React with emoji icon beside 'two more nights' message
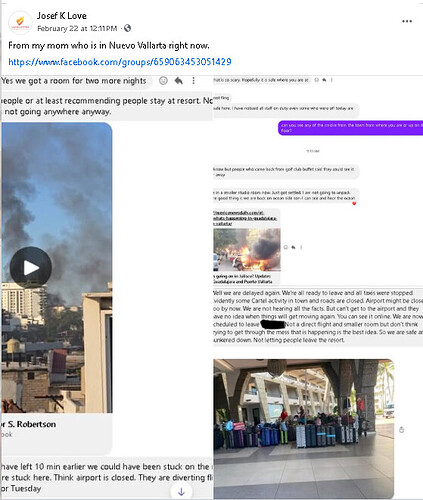Image resolution: width=423 pixels, height=500 pixels. pyautogui.click(x=163, y=81)
